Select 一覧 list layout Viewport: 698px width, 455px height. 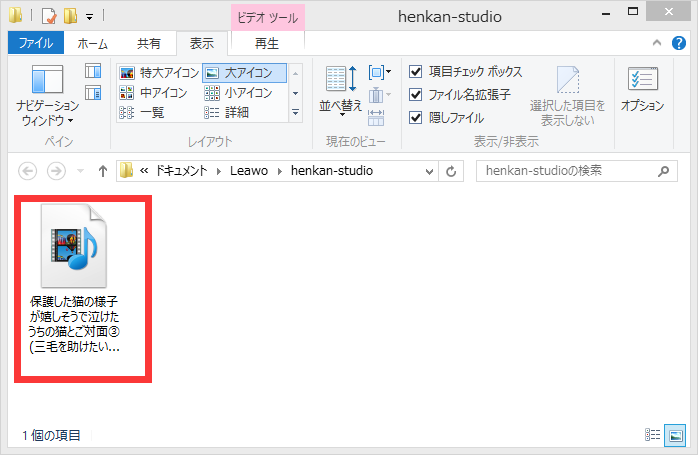tap(142, 112)
